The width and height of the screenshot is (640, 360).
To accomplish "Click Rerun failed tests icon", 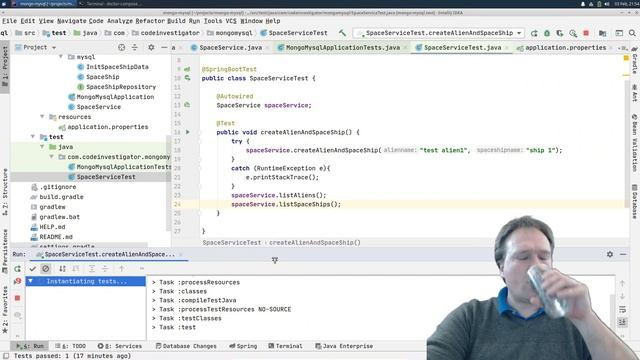I will (x=17, y=281).
